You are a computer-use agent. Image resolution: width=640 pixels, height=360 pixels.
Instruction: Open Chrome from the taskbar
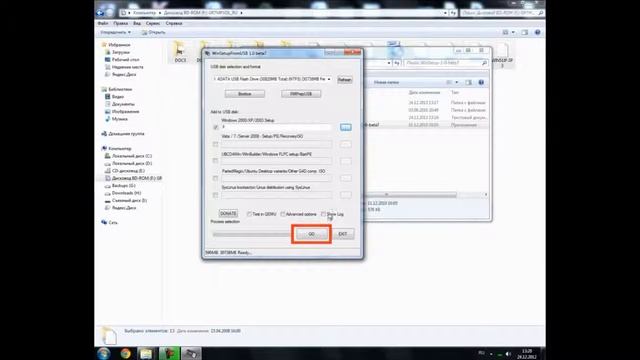[x=125, y=353]
